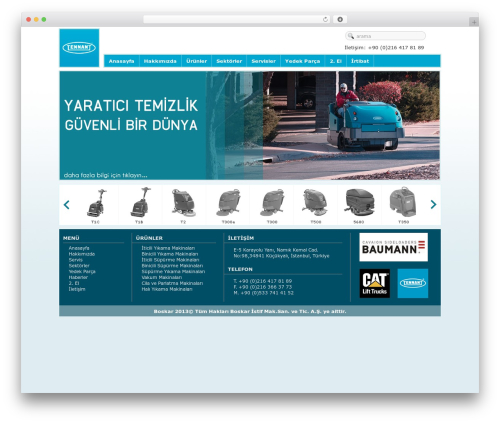Go to Anasayfa in the navigation bar
The width and height of the screenshot is (500, 423).
coord(121,61)
